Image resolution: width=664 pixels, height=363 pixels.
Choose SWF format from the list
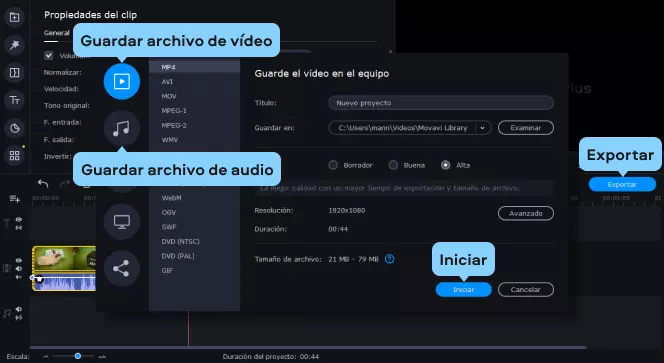[x=194, y=227]
